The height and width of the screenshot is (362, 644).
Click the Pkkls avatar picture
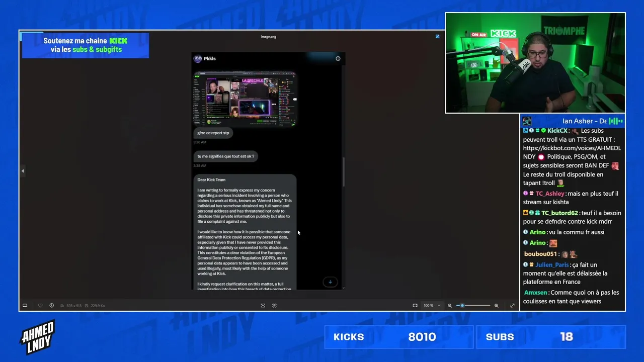pos(198,58)
